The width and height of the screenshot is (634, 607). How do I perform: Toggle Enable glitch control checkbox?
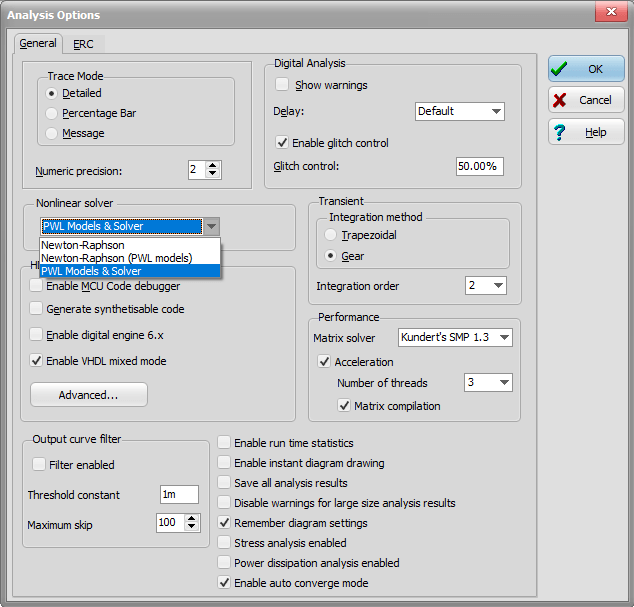[283, 143]
